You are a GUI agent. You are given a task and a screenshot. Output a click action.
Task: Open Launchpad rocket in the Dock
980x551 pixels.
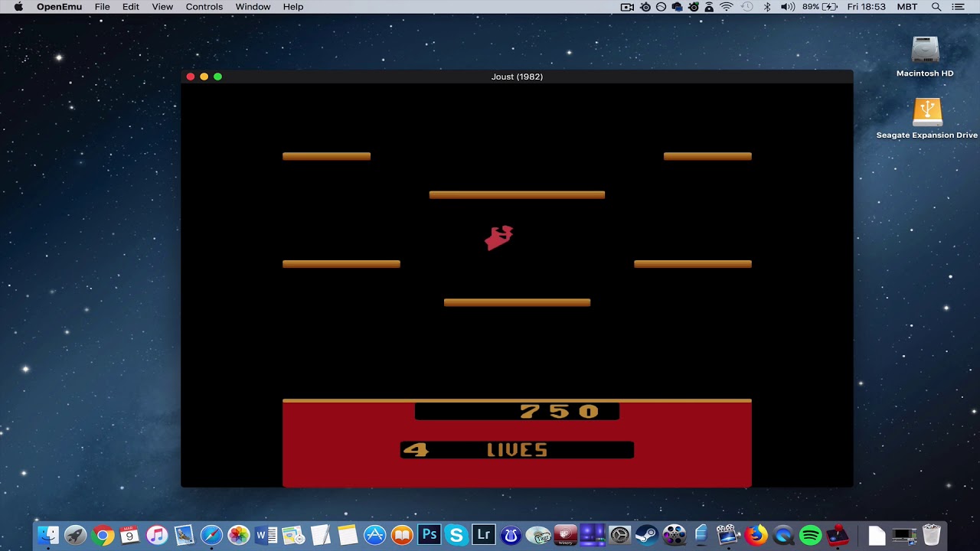point(75,535)
